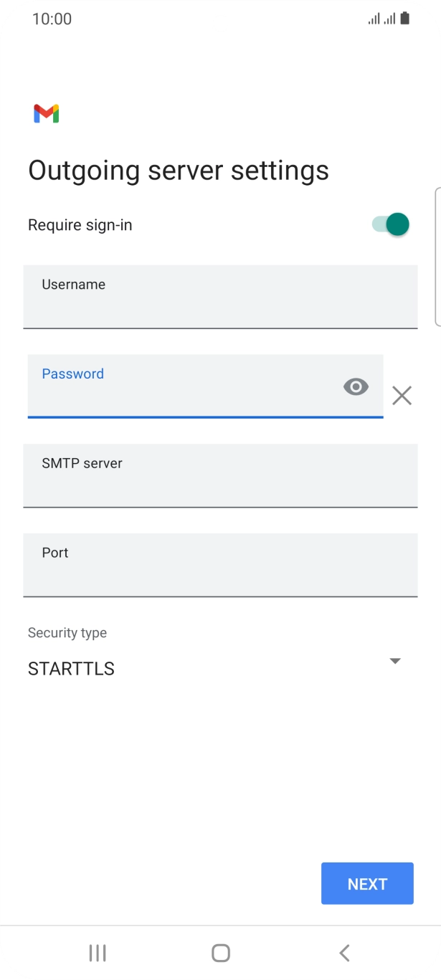Click the Gmail app icon
Image resolution: width=441 pixels, height=980 pixels.
(45, 113)
